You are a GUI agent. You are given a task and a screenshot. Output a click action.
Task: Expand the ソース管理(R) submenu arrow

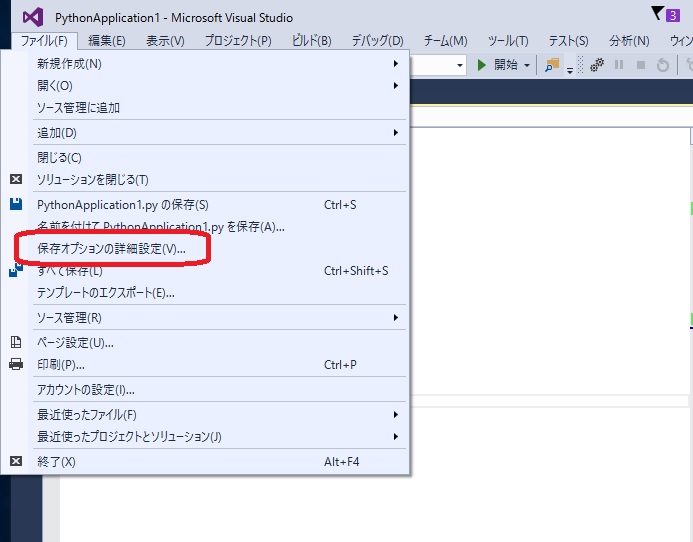pyautogui.click(x=396, y=317)
